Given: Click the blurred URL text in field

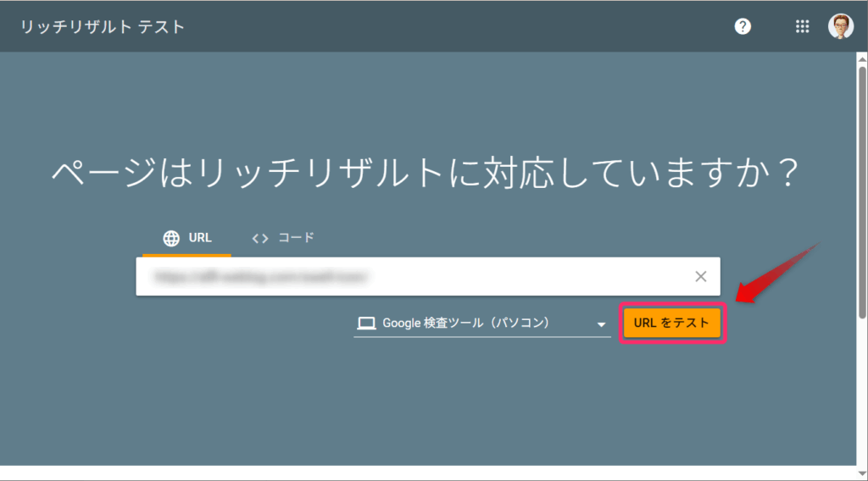Looking at the screenshot, I should point(261,276).
